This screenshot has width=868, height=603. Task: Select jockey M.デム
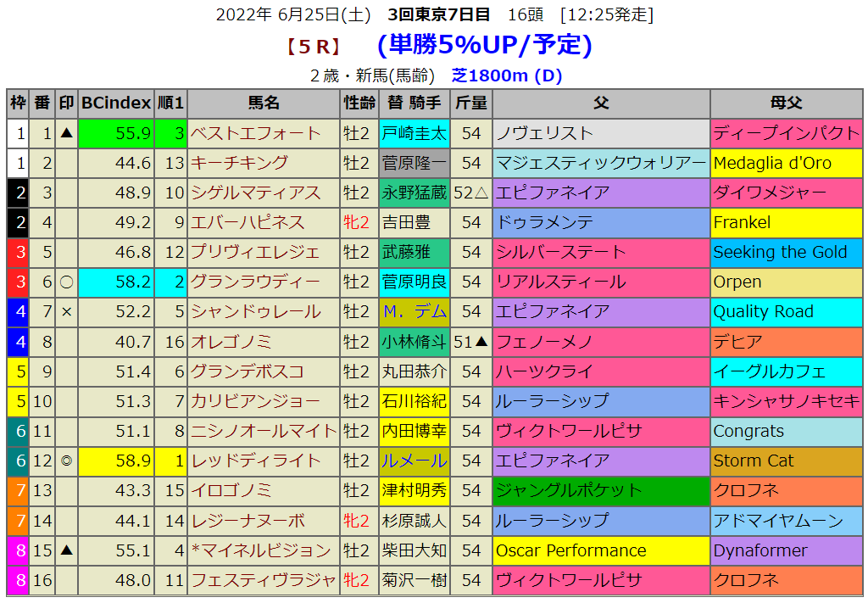414,312
